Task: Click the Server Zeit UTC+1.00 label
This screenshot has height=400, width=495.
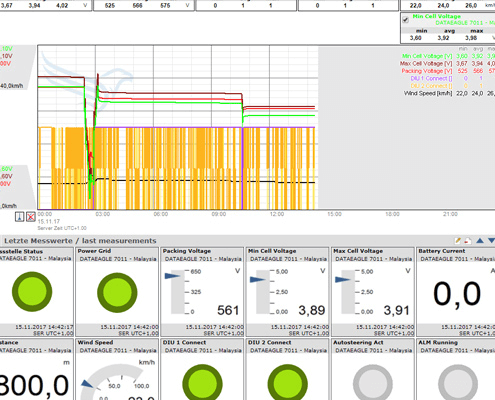Action: [x=62, y=228]
